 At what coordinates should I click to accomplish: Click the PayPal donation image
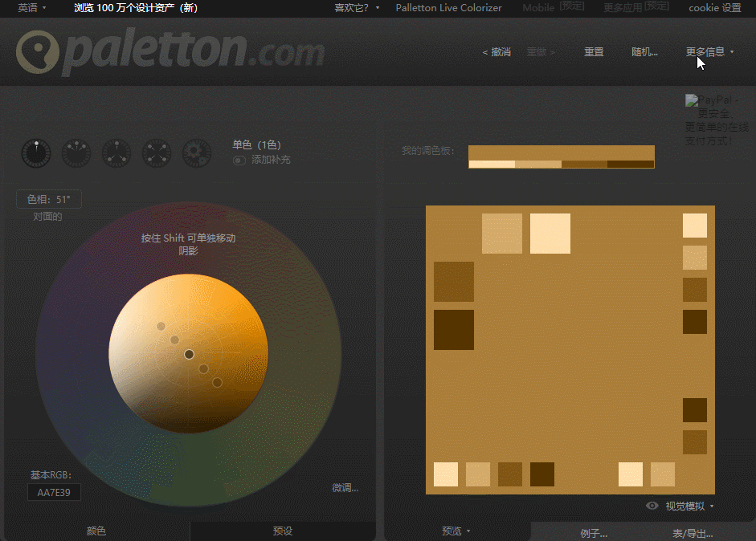pyautogui.click(x=717, y=120)
